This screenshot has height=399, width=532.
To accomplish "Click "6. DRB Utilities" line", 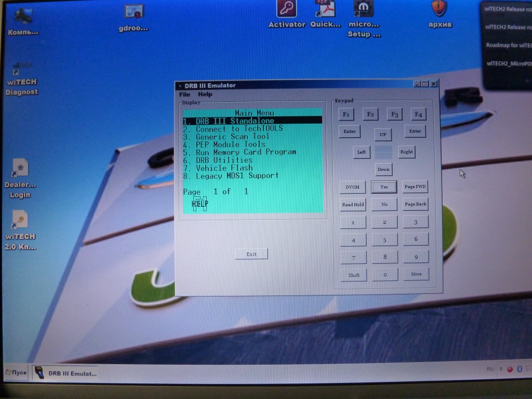I will pos(218,160).
